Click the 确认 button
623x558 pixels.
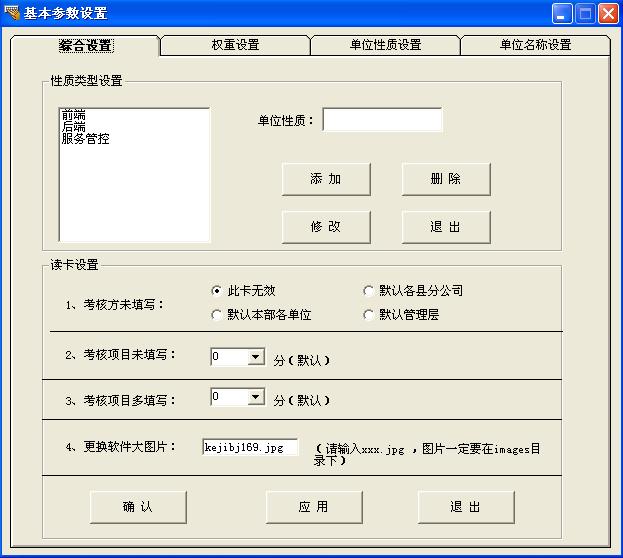(x=138, y=507)
